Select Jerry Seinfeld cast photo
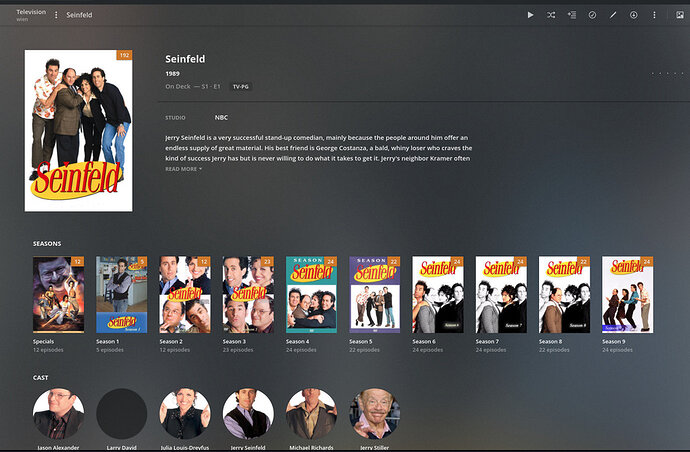The height and width of the screenshot is (452, 690). (248, 414)
